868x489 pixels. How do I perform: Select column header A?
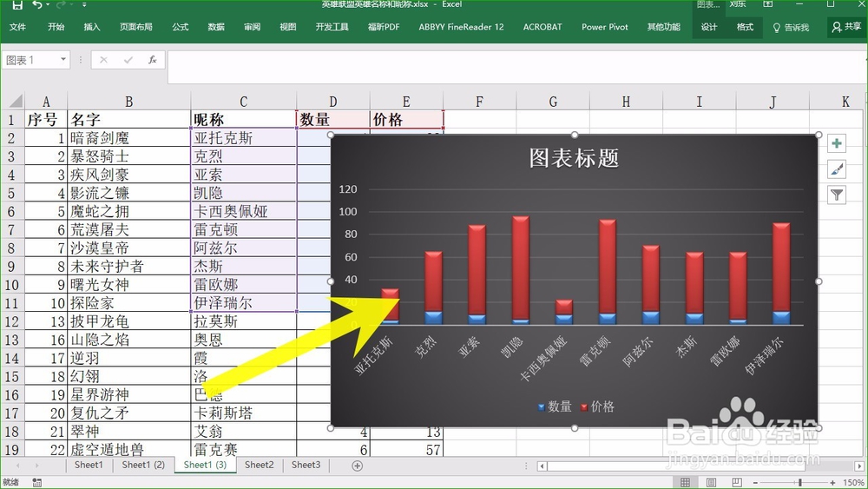click(x=46, y=102)
